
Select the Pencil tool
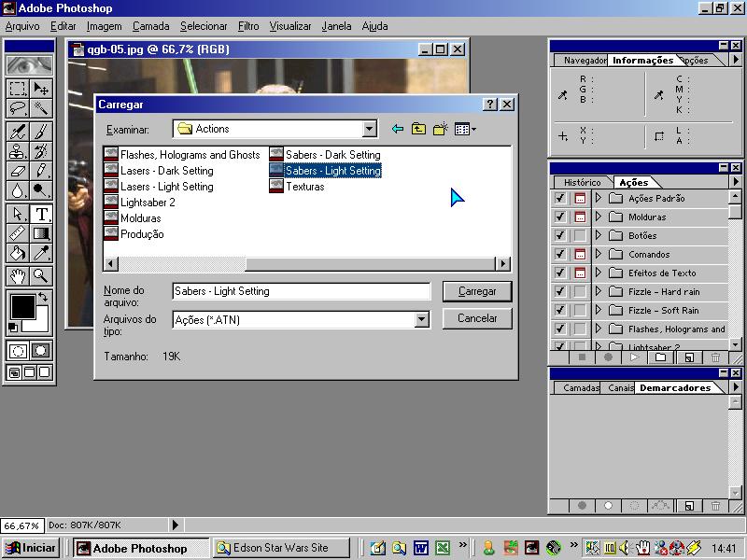point(41,171)
